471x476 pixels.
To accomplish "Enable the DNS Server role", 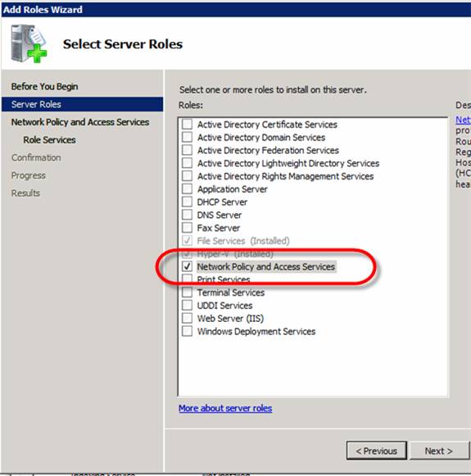I will (187, 215).
